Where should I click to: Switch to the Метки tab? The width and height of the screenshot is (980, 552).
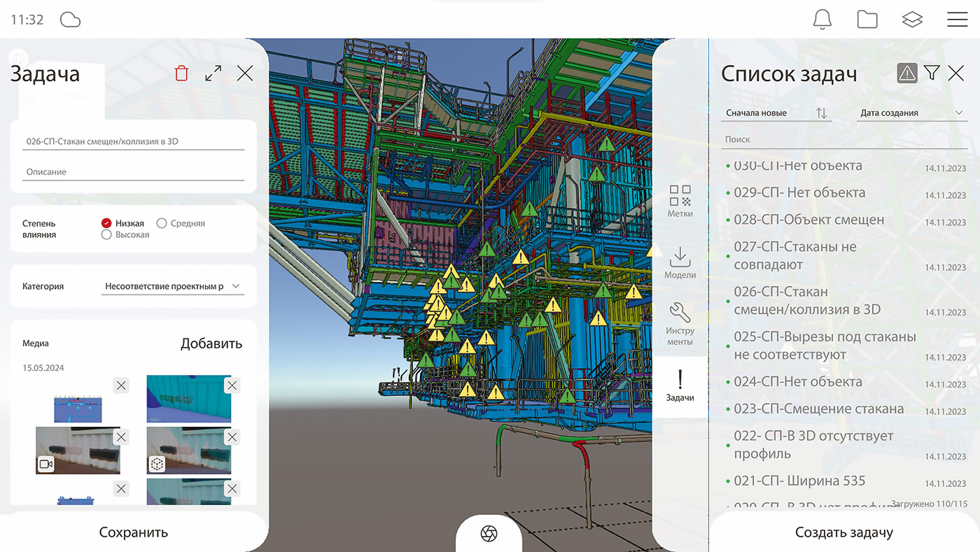click(x=680, y=201)
